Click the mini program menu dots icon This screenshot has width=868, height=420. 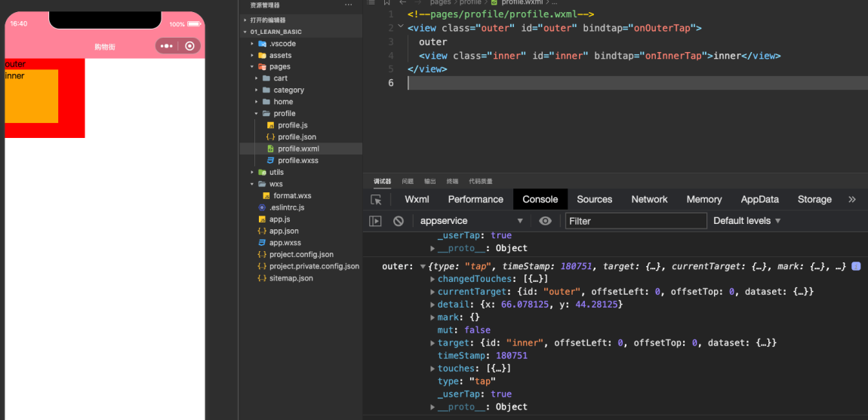tap(167, 46)
